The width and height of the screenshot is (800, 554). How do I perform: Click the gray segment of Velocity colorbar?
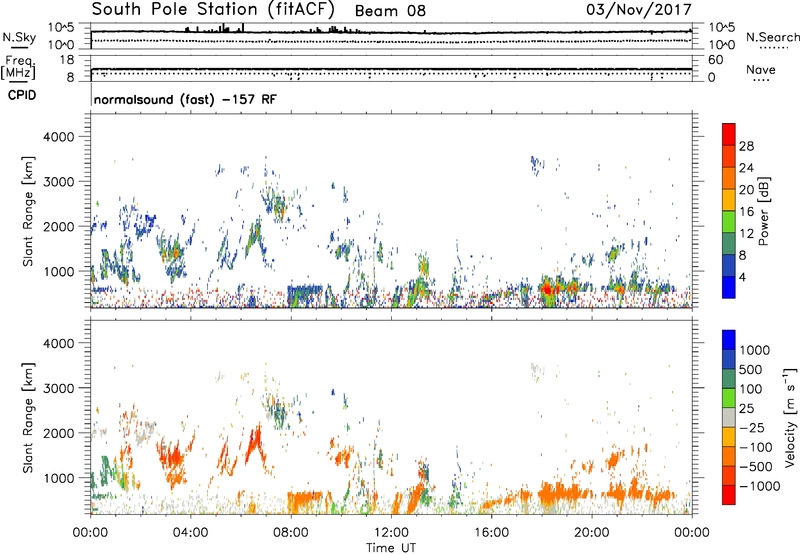coord(729,417)
